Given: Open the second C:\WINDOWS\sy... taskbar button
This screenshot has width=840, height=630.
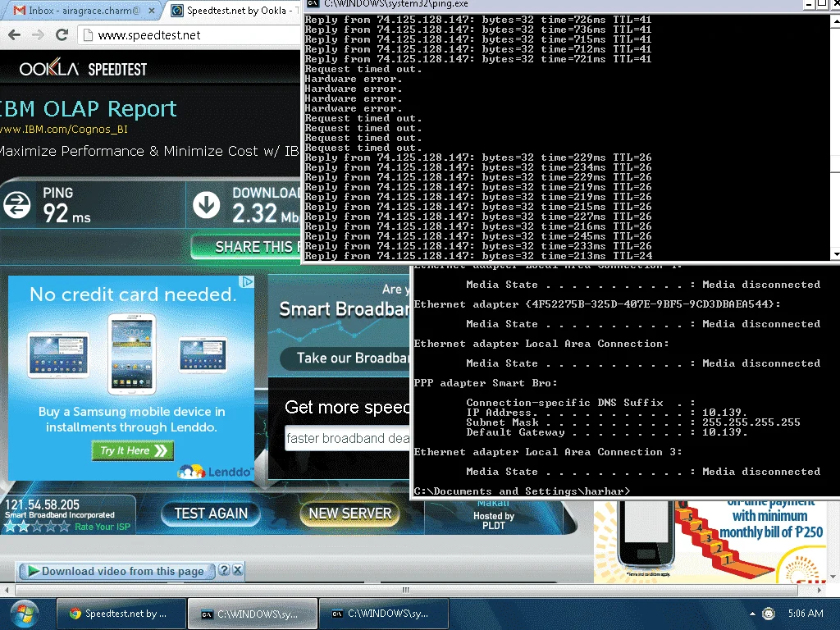Looking at the screenshot, I should click(x=383, y=614).
